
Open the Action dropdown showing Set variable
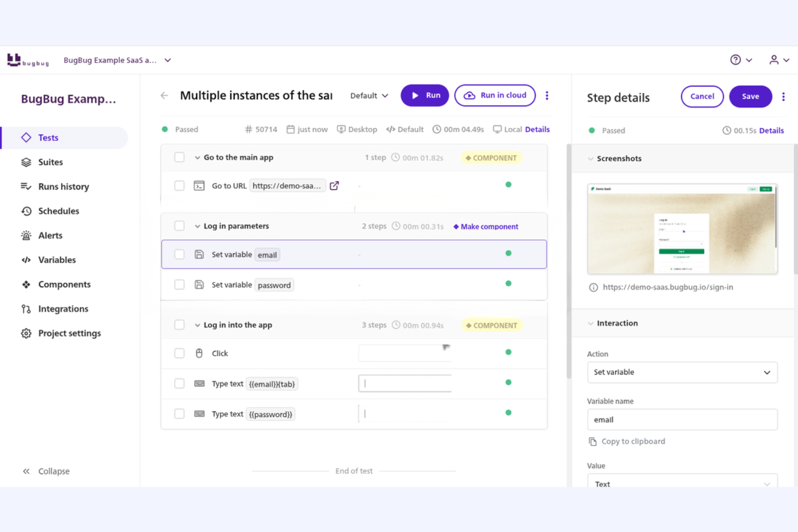click(x=682, y=372)
